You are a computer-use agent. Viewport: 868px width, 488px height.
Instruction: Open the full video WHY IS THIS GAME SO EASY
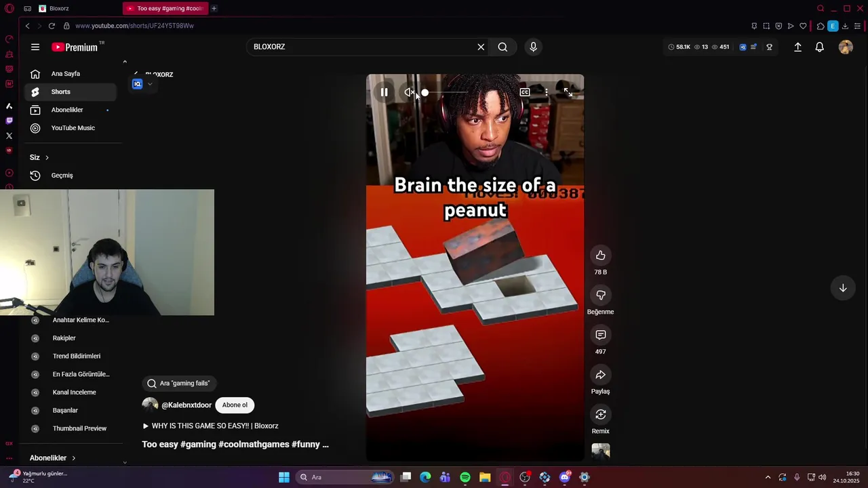click(x=210, y=426)
